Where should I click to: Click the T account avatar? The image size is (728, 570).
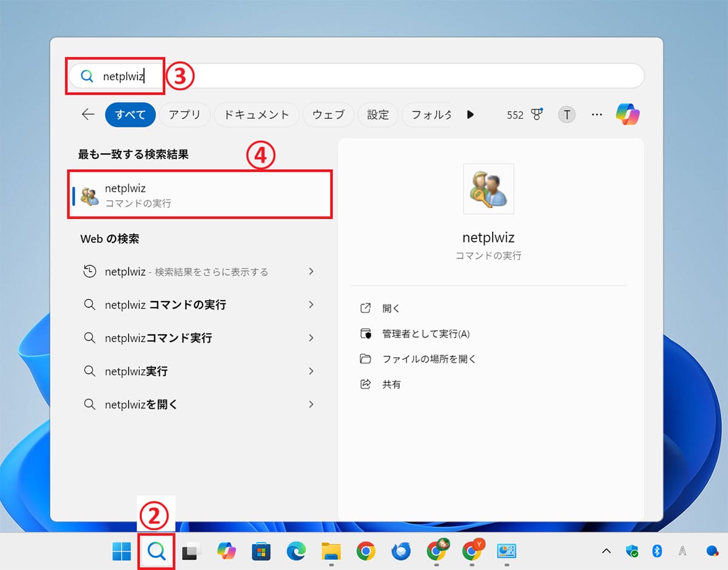(567, 115)
